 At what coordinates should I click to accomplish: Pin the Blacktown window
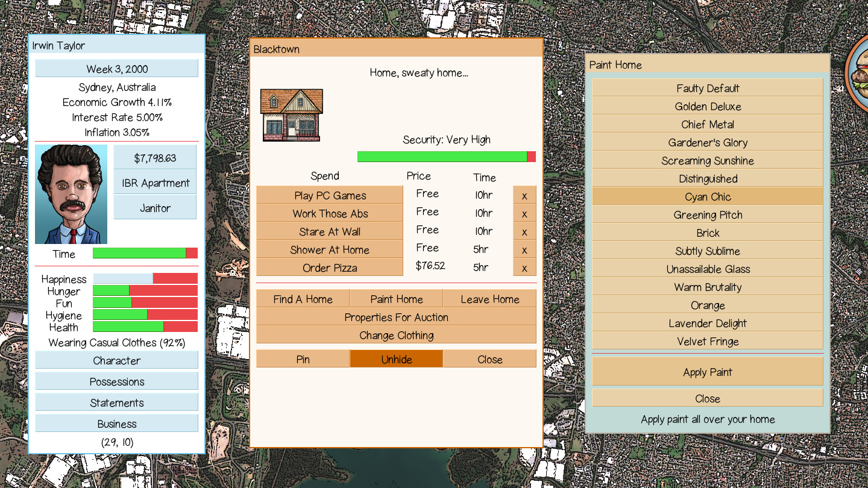pos(303,359)
